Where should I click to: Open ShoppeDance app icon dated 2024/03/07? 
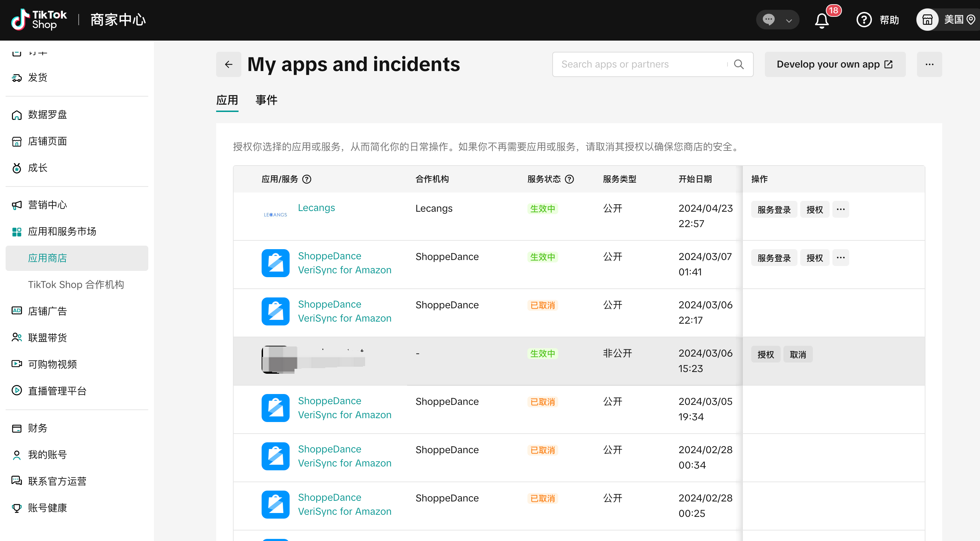pyautogui.click(x=276, y=263)
